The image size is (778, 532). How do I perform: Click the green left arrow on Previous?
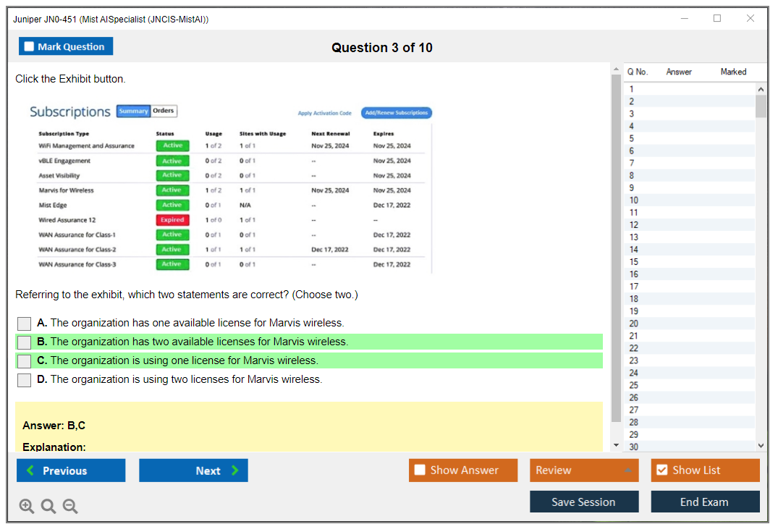(x=30, y=470)
